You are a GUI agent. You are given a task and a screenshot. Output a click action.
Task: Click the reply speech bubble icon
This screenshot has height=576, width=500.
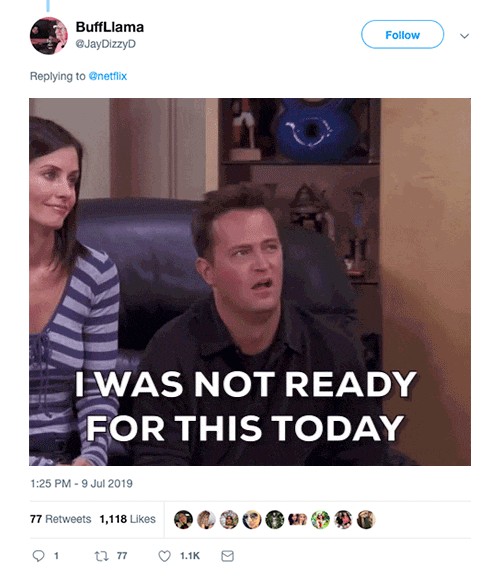(x=38, y=556)
